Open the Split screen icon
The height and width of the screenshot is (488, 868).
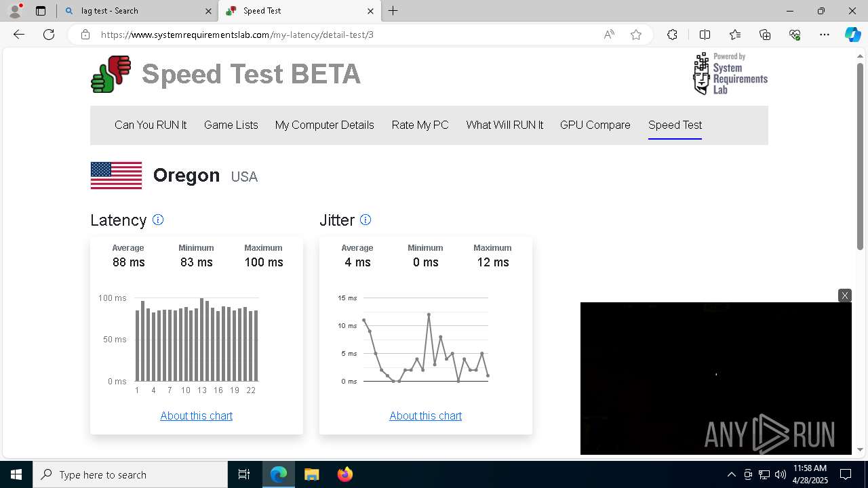(x=705, y=35)
